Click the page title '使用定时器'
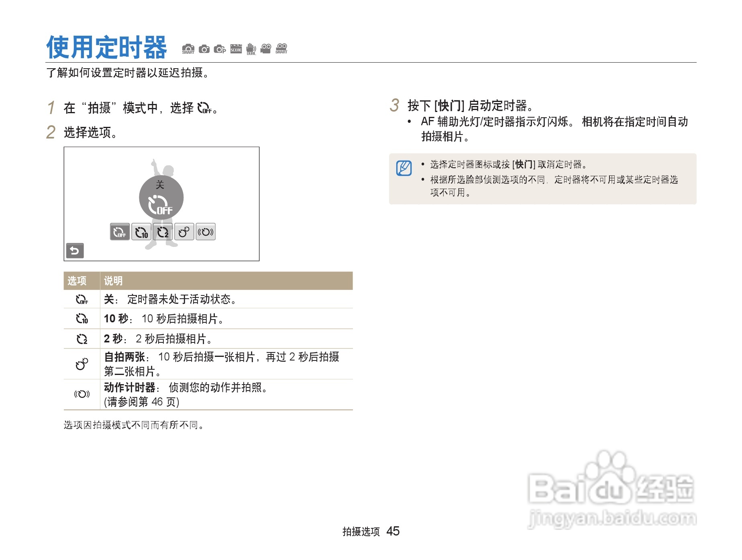 point(106,47)
